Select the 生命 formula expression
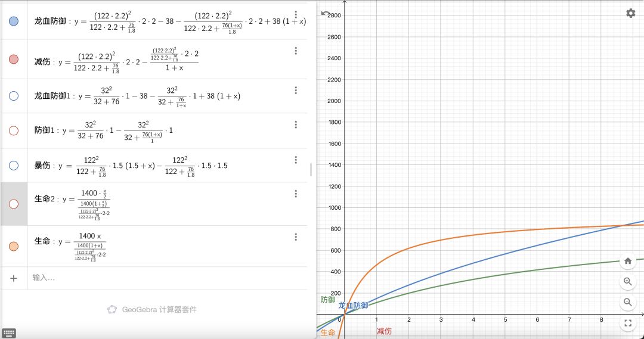Viewport: 644px width, 339px height. point(70,247)
